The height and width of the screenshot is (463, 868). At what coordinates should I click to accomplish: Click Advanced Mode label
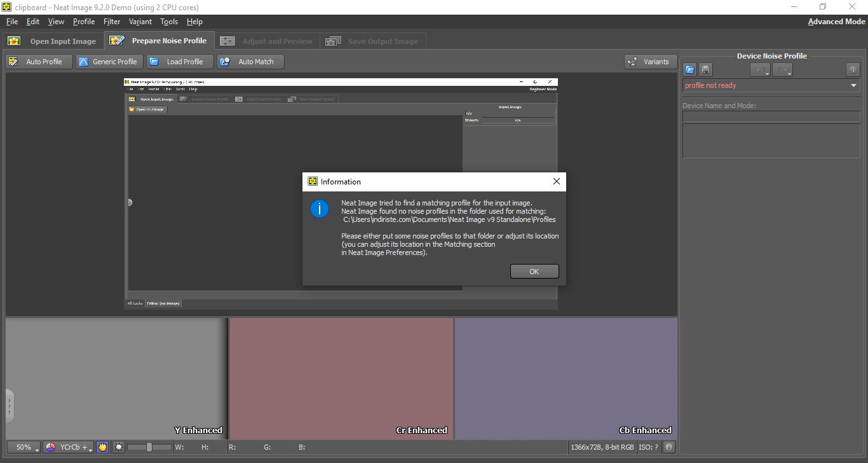(836, 22)
